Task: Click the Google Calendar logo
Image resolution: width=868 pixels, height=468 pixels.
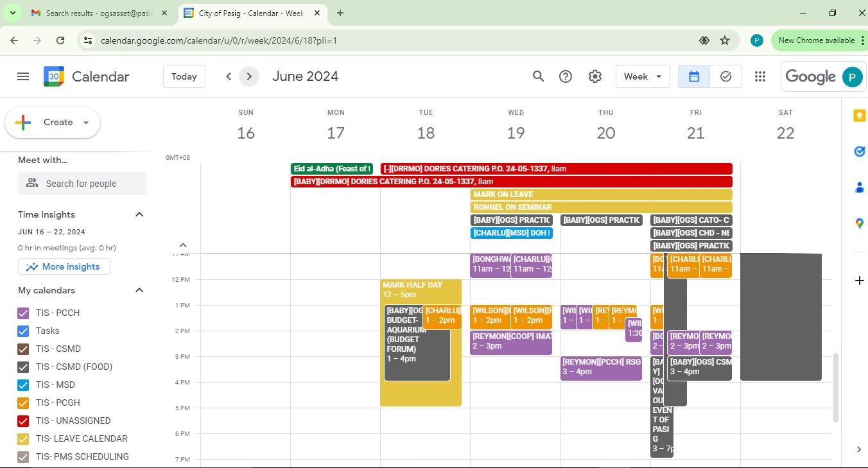Action: (x=54, y=76)
